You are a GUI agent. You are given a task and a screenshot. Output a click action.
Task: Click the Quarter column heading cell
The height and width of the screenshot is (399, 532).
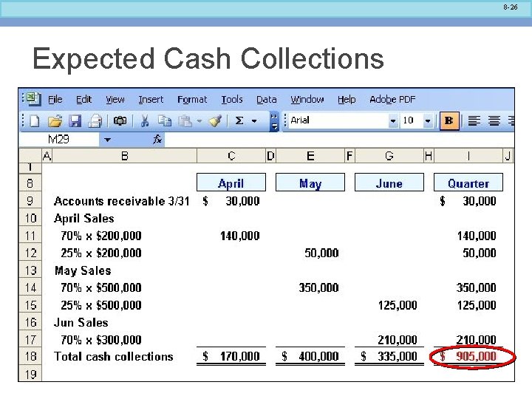468,183
